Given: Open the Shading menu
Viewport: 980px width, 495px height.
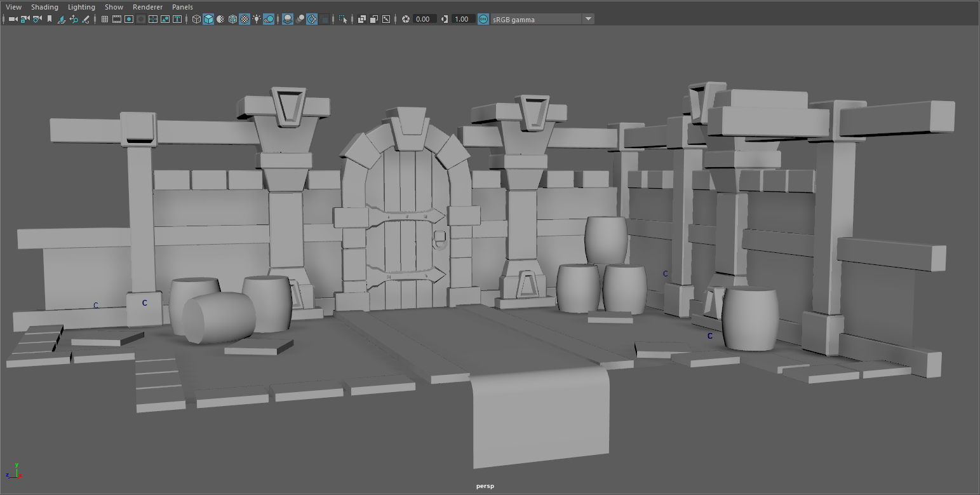Looking at the screenshot, I should point(44,7).
